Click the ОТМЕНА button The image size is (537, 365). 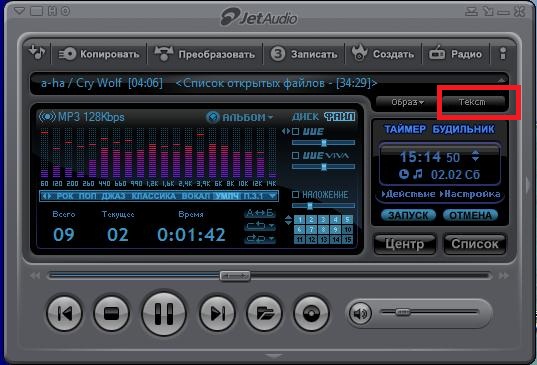coord(471,215)
